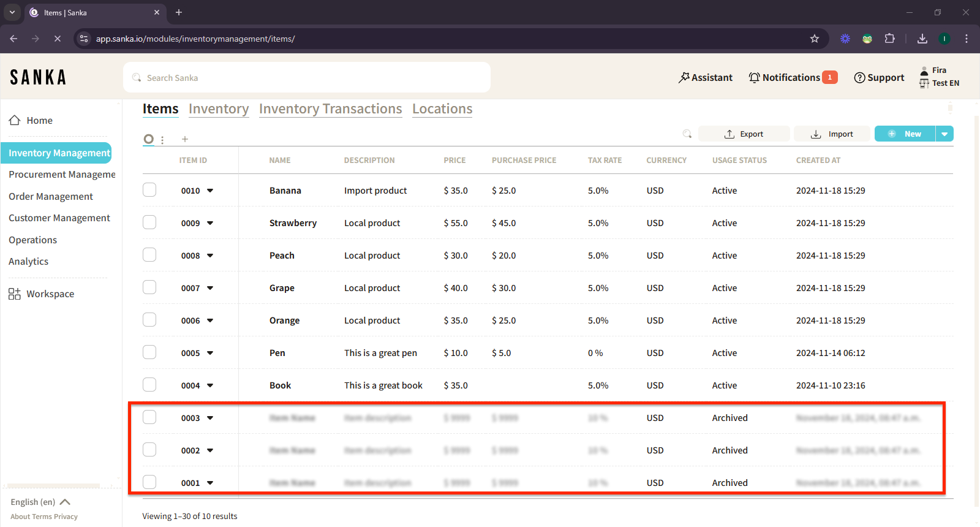Open the three-dot view options menu

[x=162, y=140]
